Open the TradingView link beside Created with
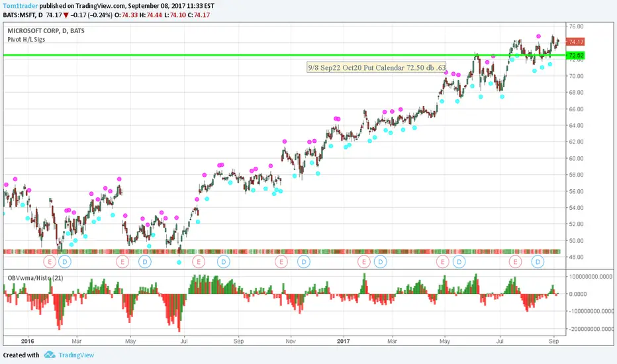Viewport: 617px width, 364px height. 76,355
